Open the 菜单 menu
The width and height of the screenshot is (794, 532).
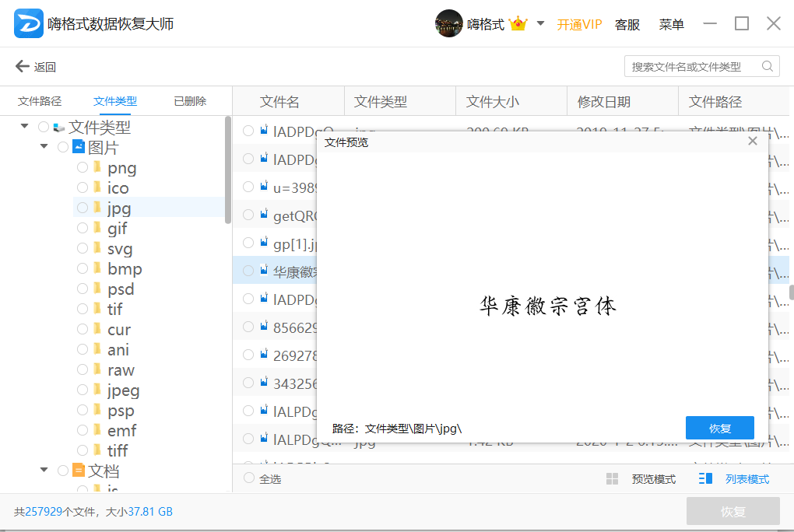coord(672,24)
